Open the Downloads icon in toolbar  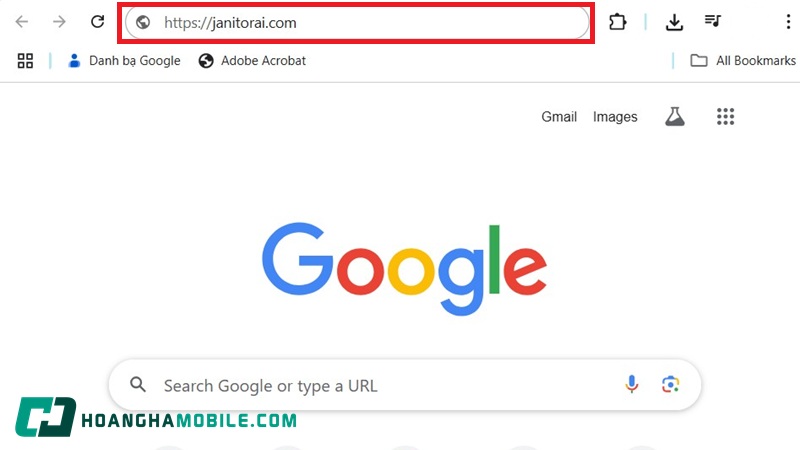(674, 22)
